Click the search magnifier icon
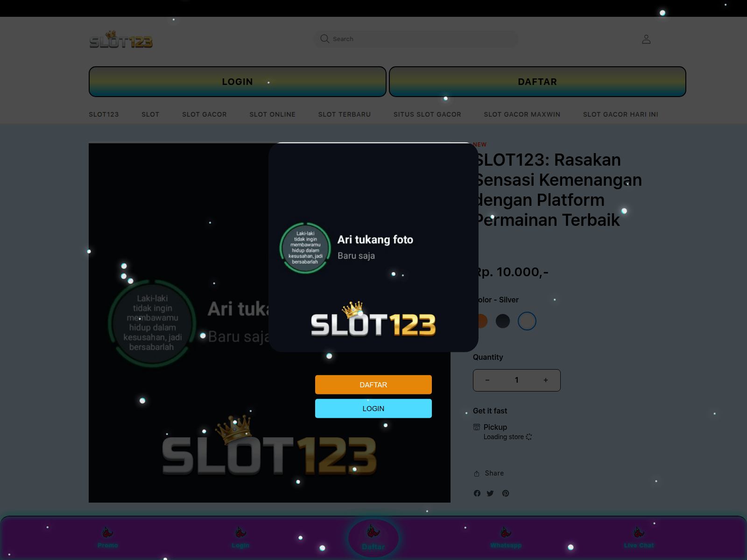This screenshot has height=560, width=747. tap(324, 39)
